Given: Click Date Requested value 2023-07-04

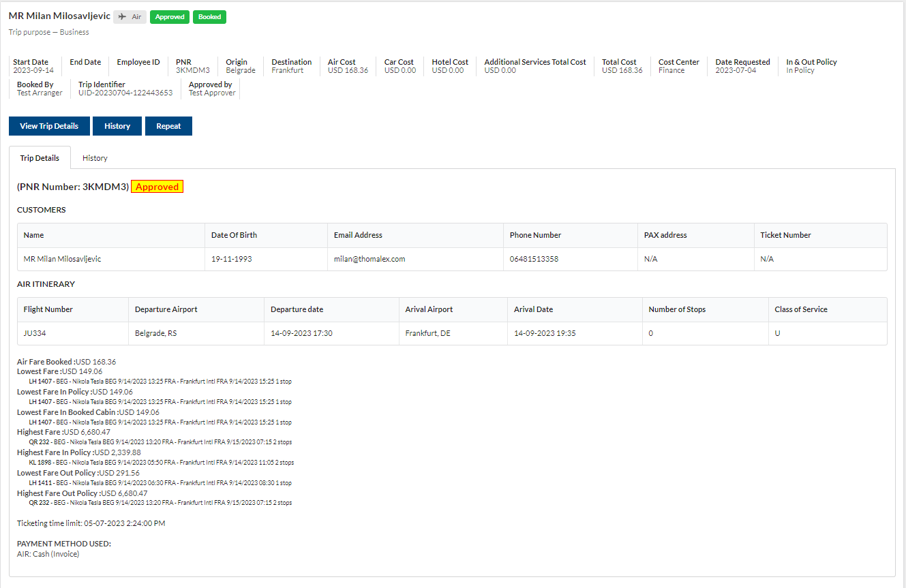Looking at the screenshot, I should [x=736, y=70].
